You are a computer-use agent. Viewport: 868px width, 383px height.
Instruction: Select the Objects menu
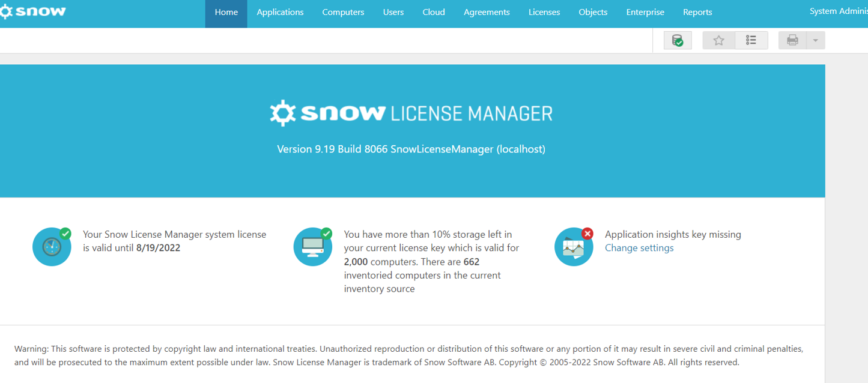593,12
